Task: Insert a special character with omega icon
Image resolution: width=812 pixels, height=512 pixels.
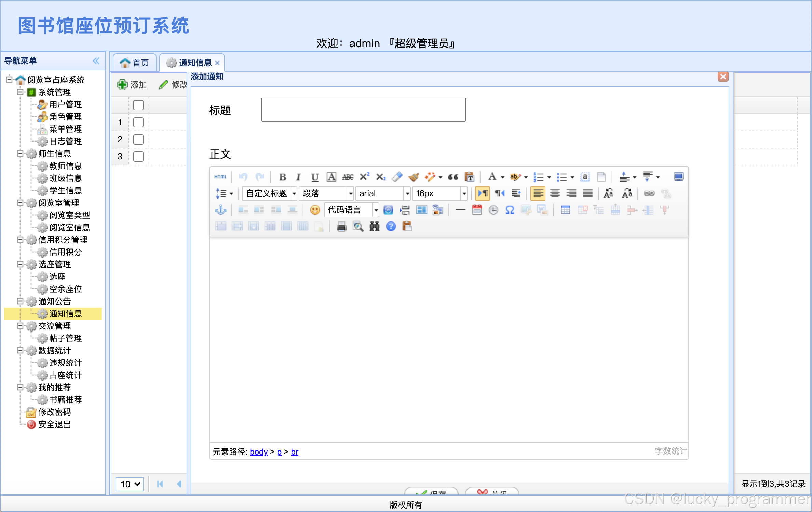Action: [510, 210]
